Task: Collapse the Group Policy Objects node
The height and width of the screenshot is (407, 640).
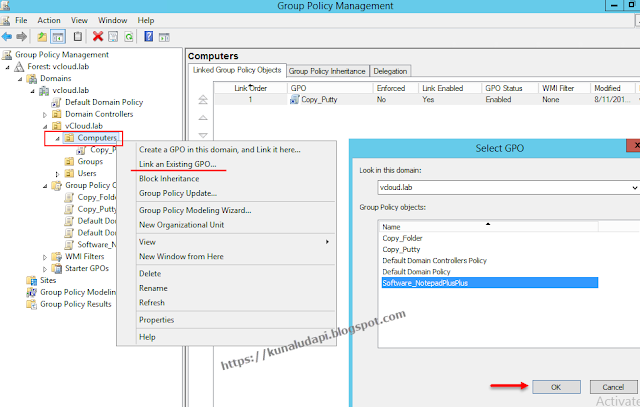Action: 45,186
